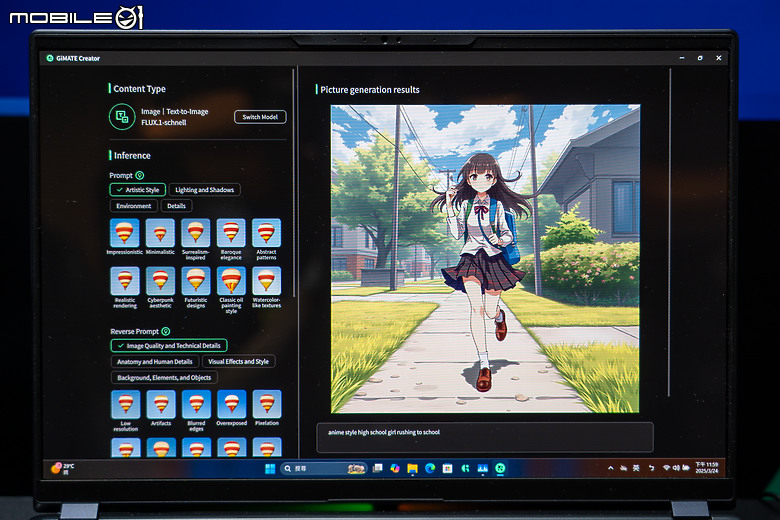
Task: Choose Watercolor-like textures style icon
Action: tap(266, 281)
